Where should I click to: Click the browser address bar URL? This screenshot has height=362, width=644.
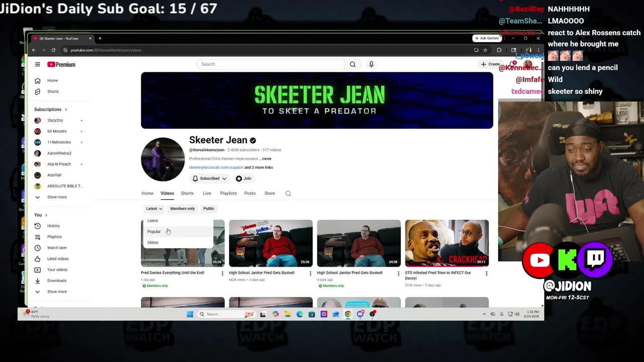pyautogui.click(x=106, y=50)
